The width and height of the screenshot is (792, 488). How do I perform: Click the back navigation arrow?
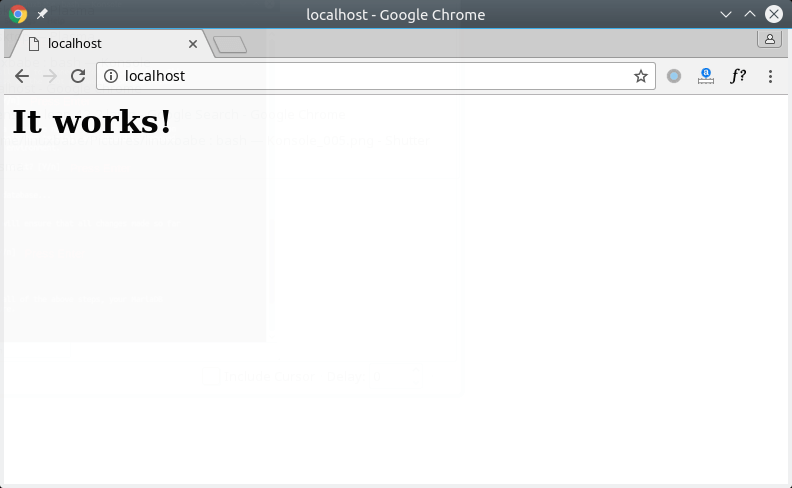coord(21,76)
